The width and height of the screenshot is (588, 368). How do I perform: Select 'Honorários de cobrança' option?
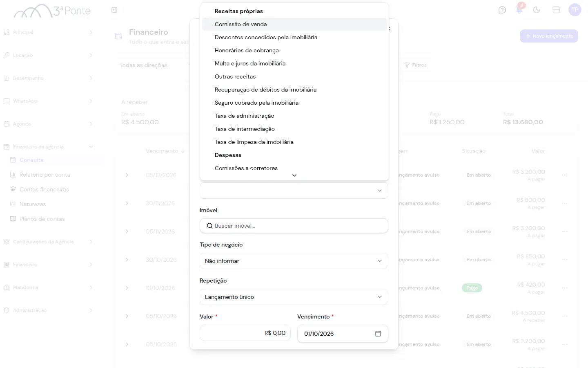pyautogui.click(x=294, y=50)
